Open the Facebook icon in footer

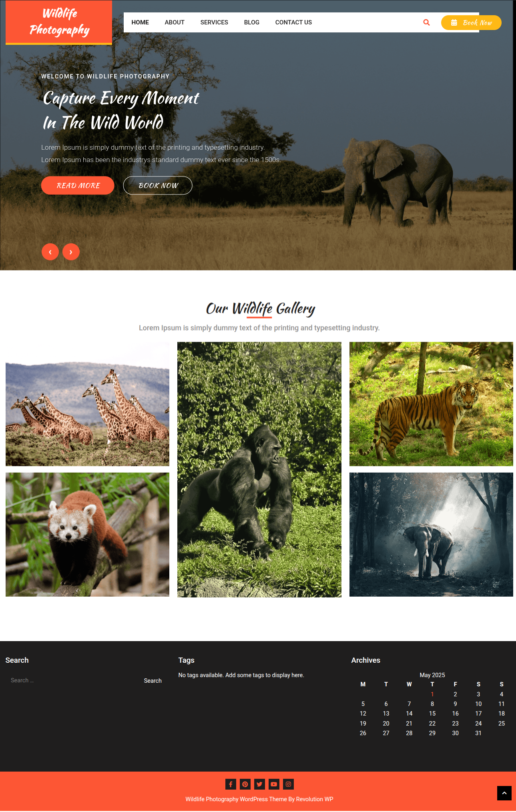(231, 784)
